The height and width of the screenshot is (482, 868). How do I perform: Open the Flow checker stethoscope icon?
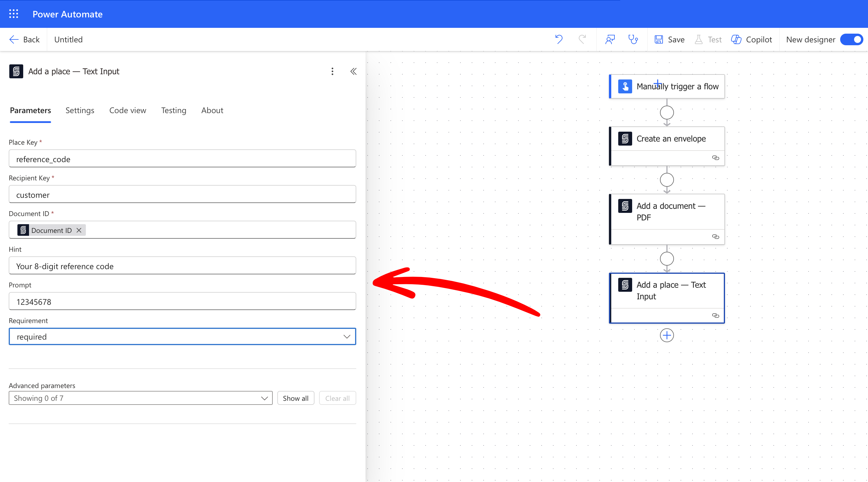click(x=633, y=39)
